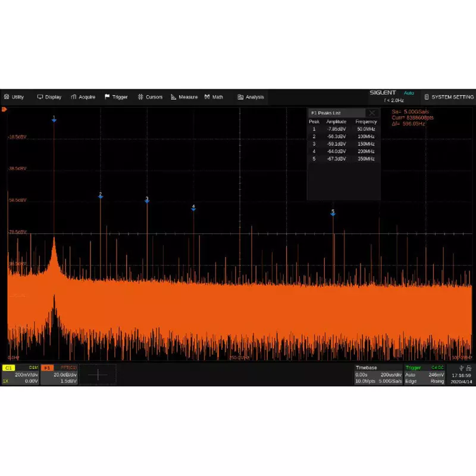Viewport: 476px width, 476px height.
Task: Open the Cursors menu
Action: pos(150,97)
